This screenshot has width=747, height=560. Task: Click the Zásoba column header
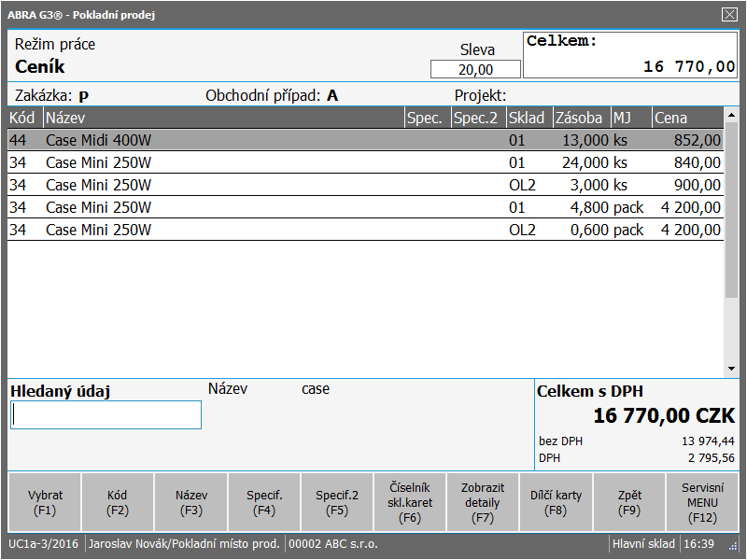pyautogui.click(x=580, y=119)
